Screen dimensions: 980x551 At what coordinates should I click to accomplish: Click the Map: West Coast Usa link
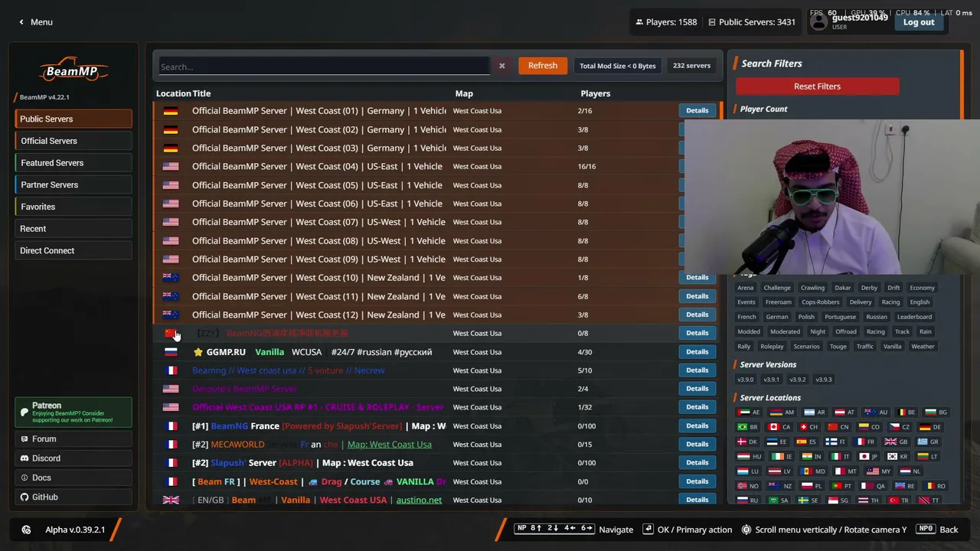(389, 445)
